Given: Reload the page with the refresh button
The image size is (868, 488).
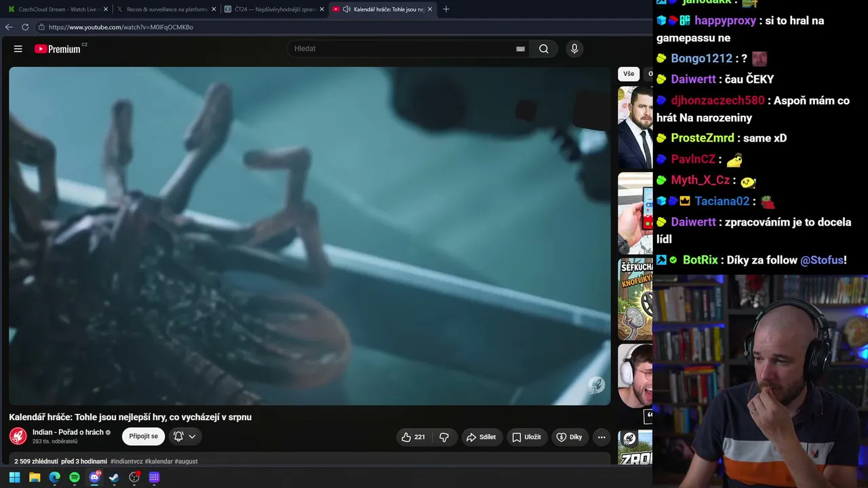Looking at the screenshot, I should click(x=25, y=27).
